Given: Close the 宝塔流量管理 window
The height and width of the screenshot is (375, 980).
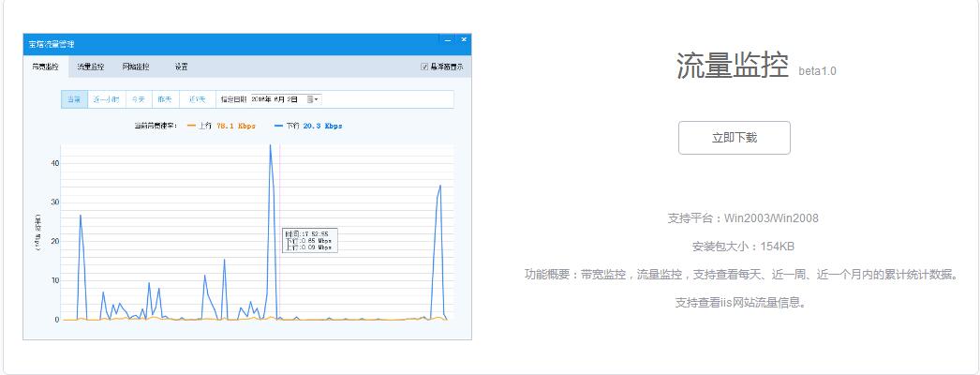Looking at the screenshot, I should click(463, 40).
